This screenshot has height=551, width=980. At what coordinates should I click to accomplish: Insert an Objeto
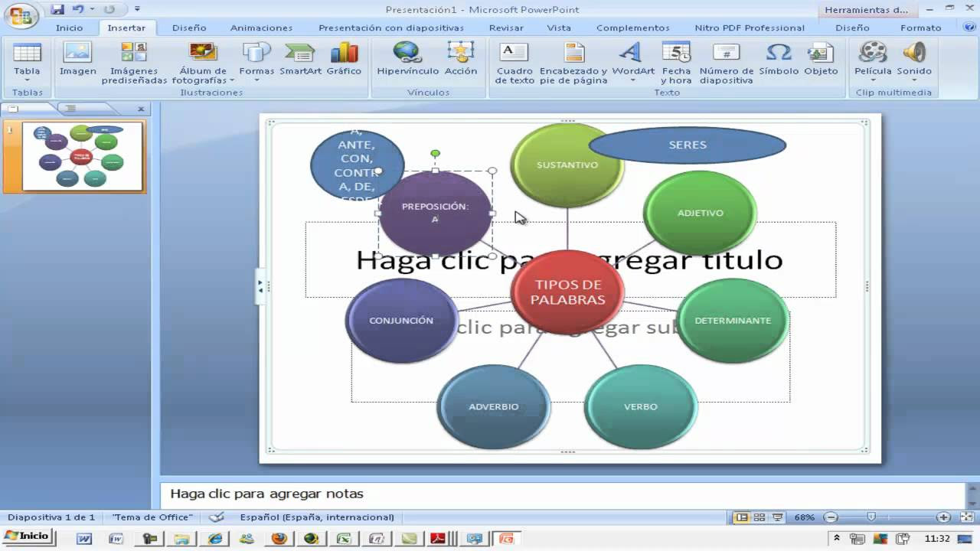pyautogui.click(x=821, y=60)
